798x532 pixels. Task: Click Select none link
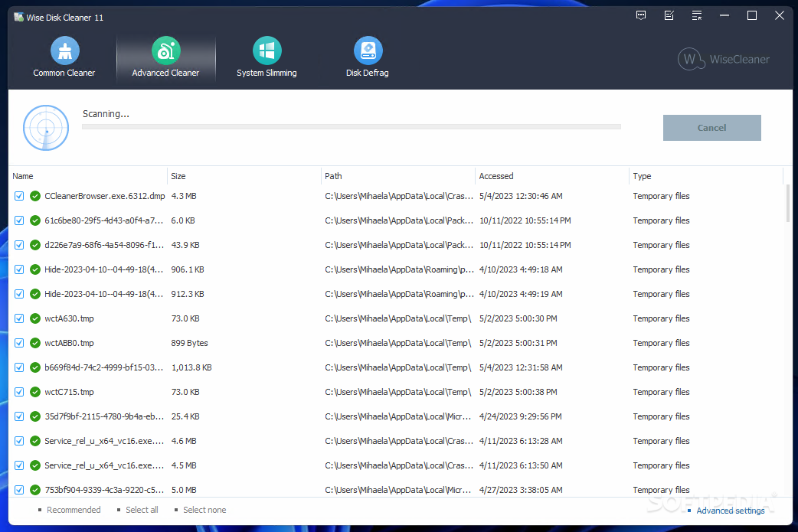[x=204, y=510]
